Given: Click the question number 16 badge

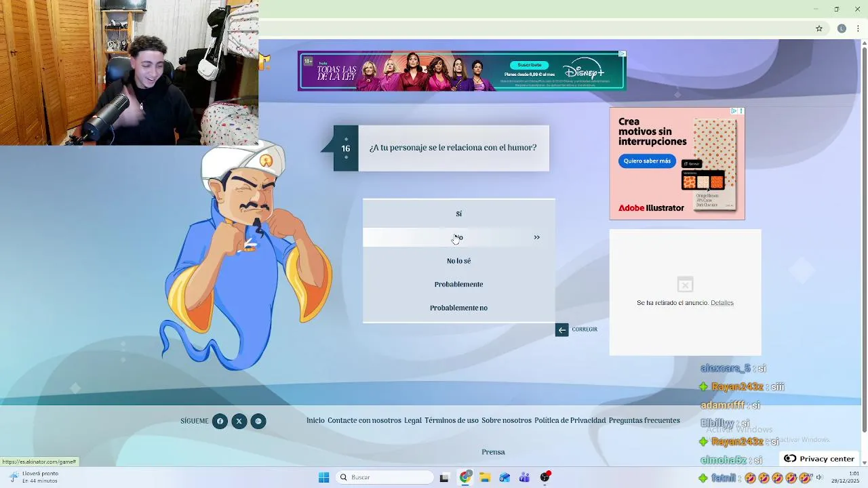Looking at the screenshot, I should 346,148.
